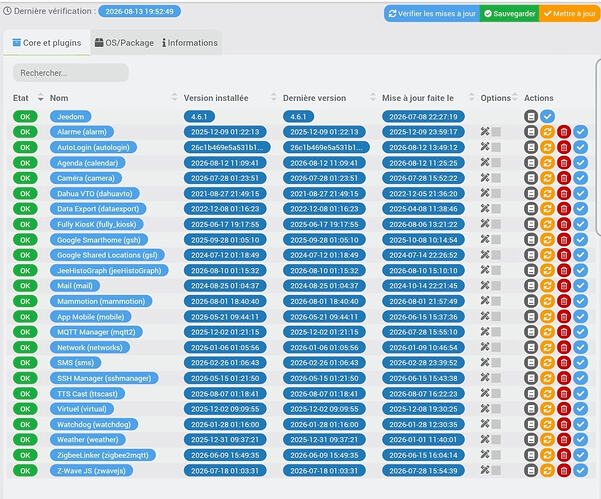Image resolution: width=601 pixels, height=499 pixels.
Task: Click the Mammotion (mammotion) name badge
Action: pyautogui.click(x=101, y=301)
